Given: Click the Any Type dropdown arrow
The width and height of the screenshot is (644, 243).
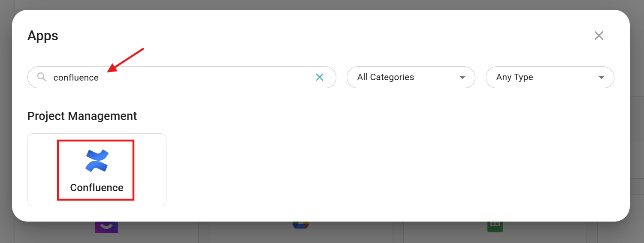Looking at the screenshot, I should pos(601,78).
